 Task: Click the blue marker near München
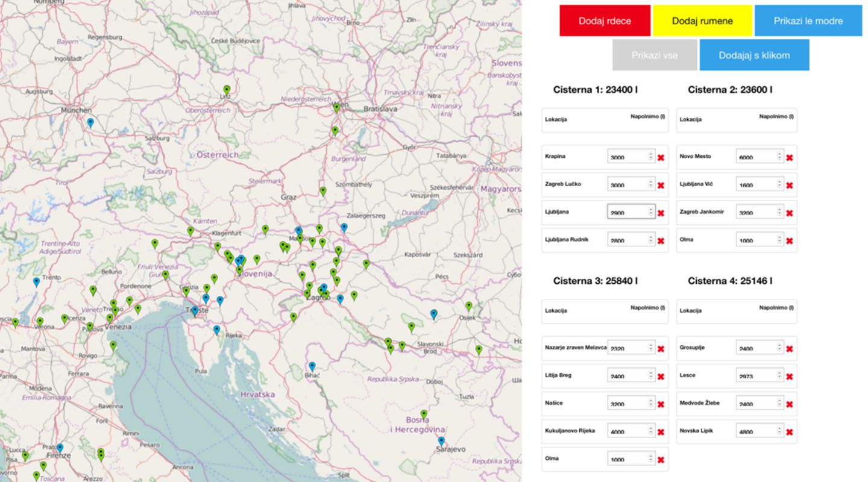pos(90,122)
